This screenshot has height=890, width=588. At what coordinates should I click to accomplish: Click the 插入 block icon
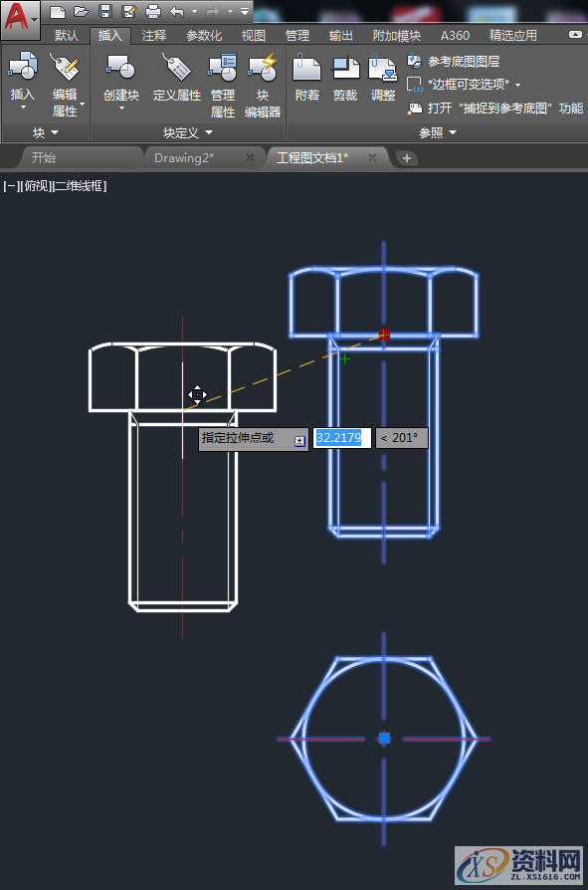coord(23,67)
